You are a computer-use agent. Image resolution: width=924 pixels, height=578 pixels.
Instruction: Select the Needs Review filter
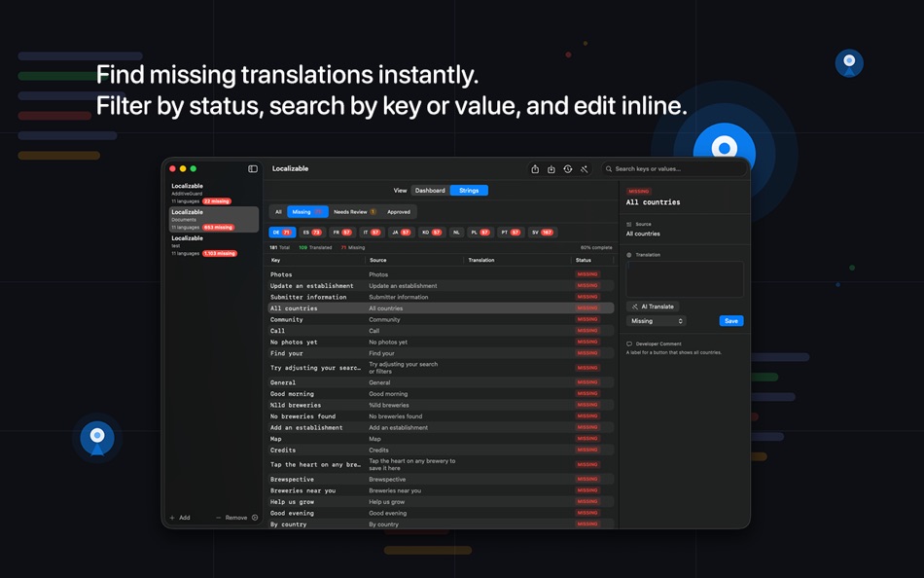tap(355, 212)
